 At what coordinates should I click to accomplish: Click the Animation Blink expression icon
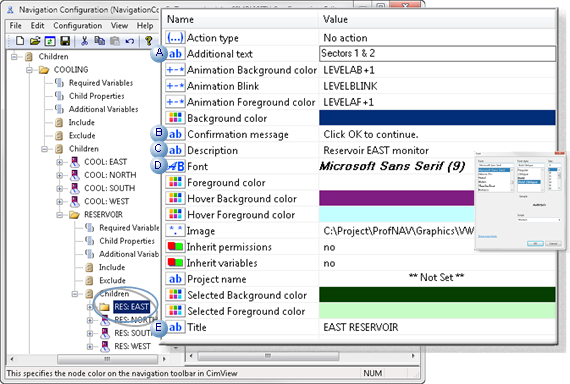(175, 86)
